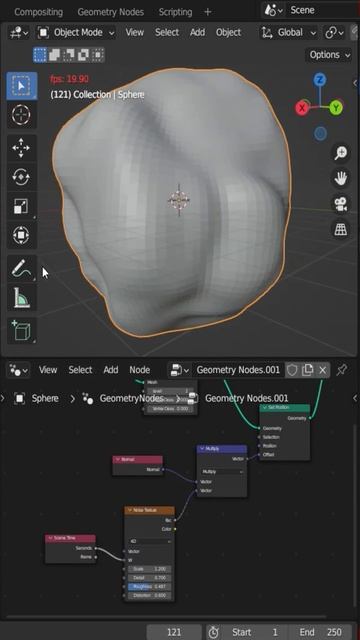Screen dimensions: 360x640
Task: Click the fake user shield icon
Action: pos(292,370)
